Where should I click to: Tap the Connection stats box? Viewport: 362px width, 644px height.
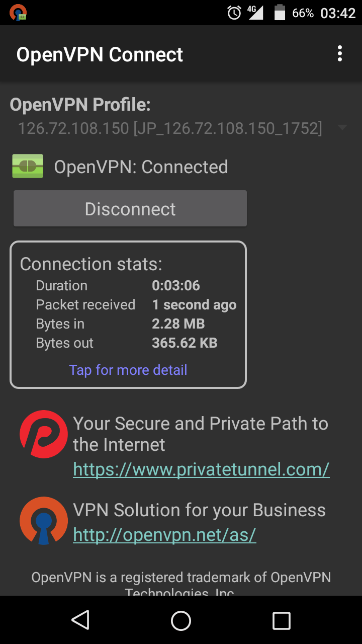coord(128,315)
